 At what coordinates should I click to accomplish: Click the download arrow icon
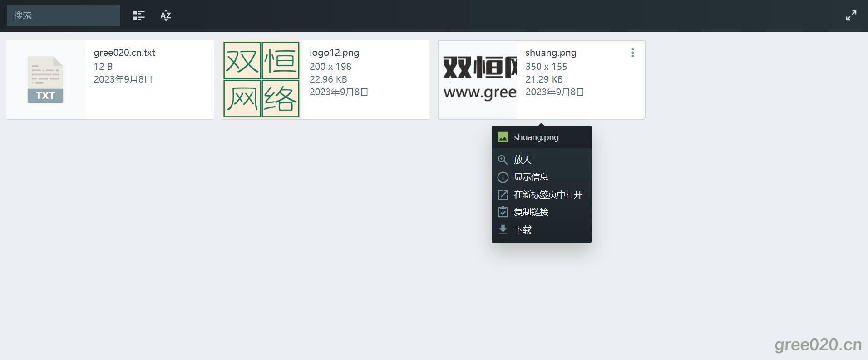point(503,229)
